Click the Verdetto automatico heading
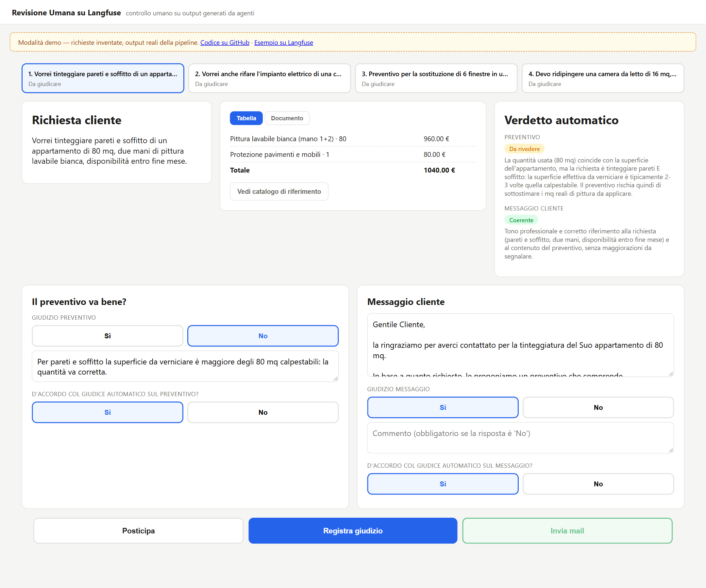The height and width of the screenshot is (588, 706). 561,120
